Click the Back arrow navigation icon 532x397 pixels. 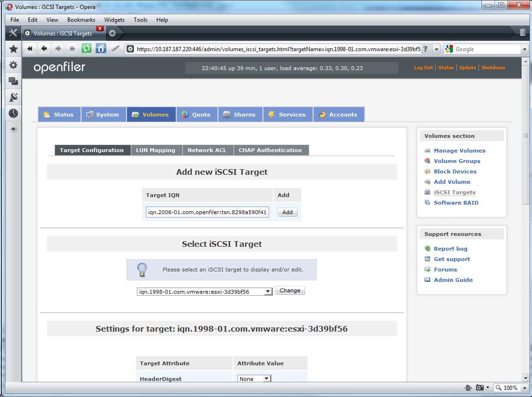point(44,48)
